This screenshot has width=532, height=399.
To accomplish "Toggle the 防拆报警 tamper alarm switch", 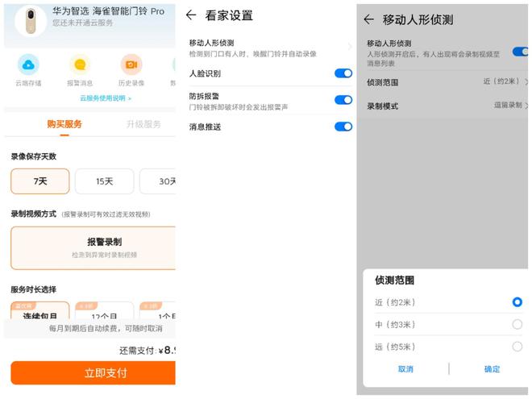I will (343, 100).
